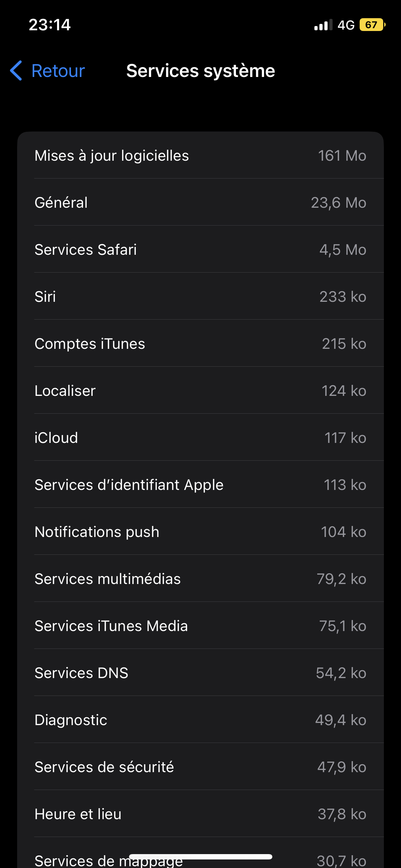Image resolution: width=401 pixels, height=868 pixels.
Task: Select the Notifications push entry
Action: tap(200, 532)
